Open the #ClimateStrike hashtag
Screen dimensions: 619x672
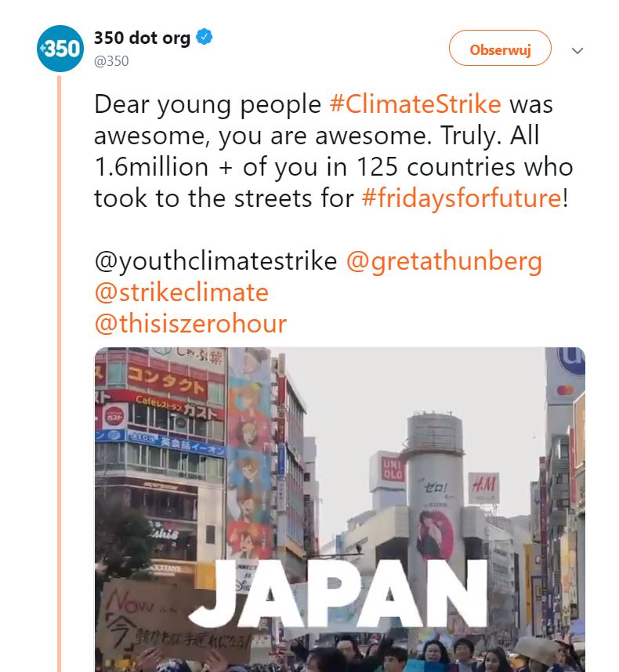click(x=416, y=105)
